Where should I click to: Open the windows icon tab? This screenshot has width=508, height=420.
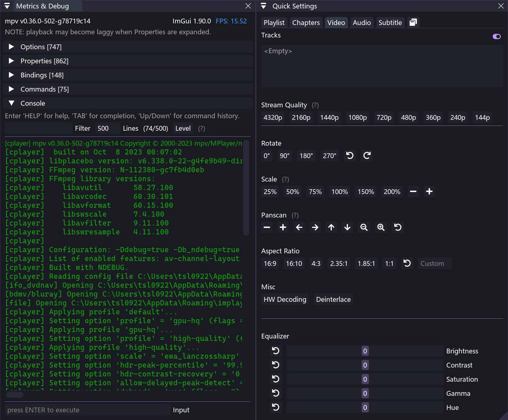click(x=413, y=23)
